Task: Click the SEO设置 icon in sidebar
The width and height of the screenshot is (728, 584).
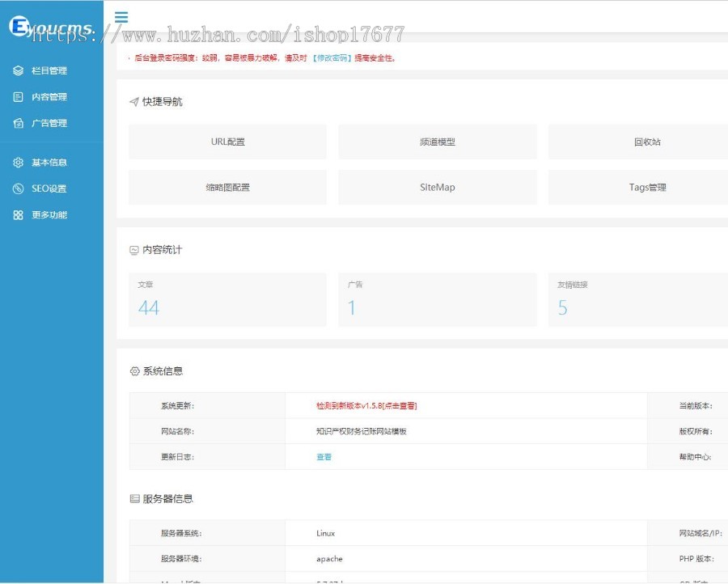Action: [18, 188]
